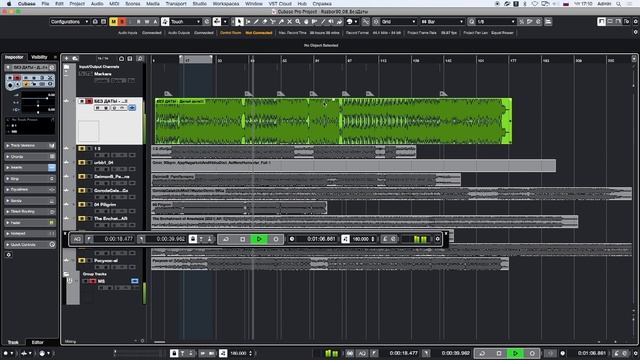
Task: Select the green БЕЗ ДАТЫ audio event
Action: 333,121
